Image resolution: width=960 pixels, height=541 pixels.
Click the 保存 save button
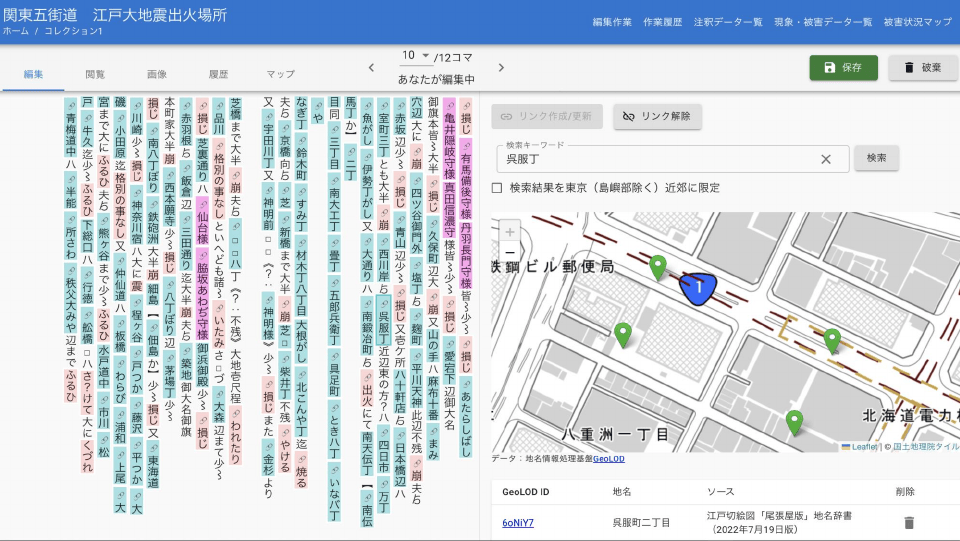843,67
